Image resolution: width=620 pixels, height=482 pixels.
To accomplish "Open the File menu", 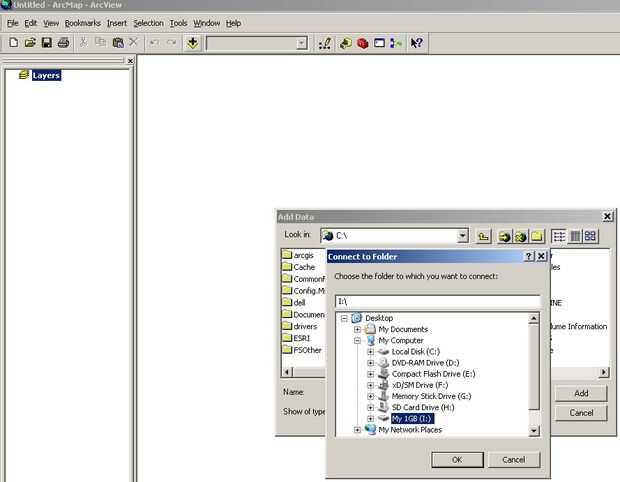I will pyautogui.click(x=13, y=23).
